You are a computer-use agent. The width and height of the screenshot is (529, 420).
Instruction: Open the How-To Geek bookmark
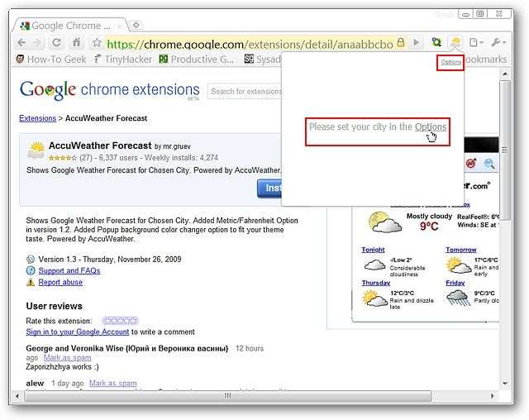tap(51, 60)
